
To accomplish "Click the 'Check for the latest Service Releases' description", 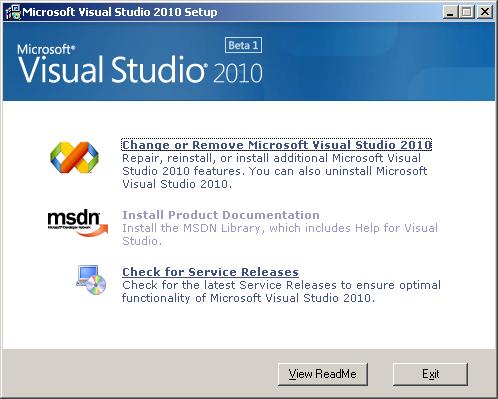I will (281, 291).
